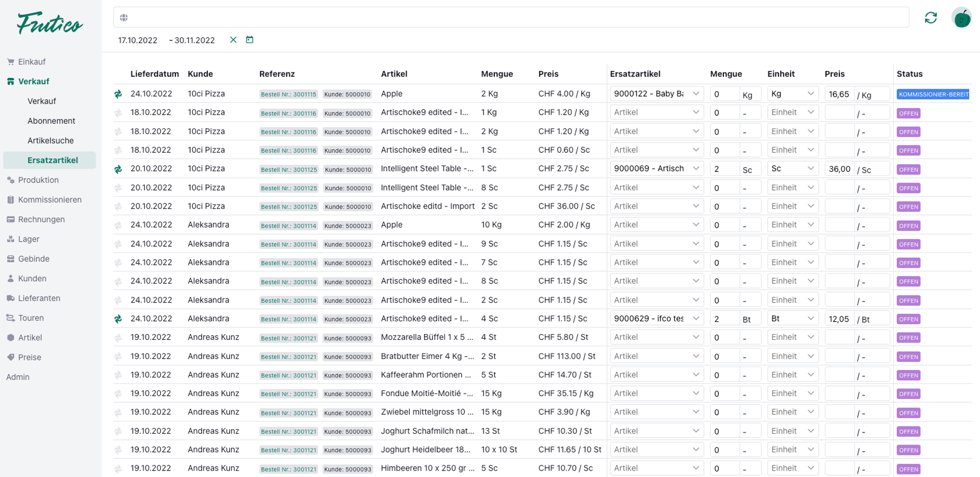Open the calendar date picker icon

249,40
